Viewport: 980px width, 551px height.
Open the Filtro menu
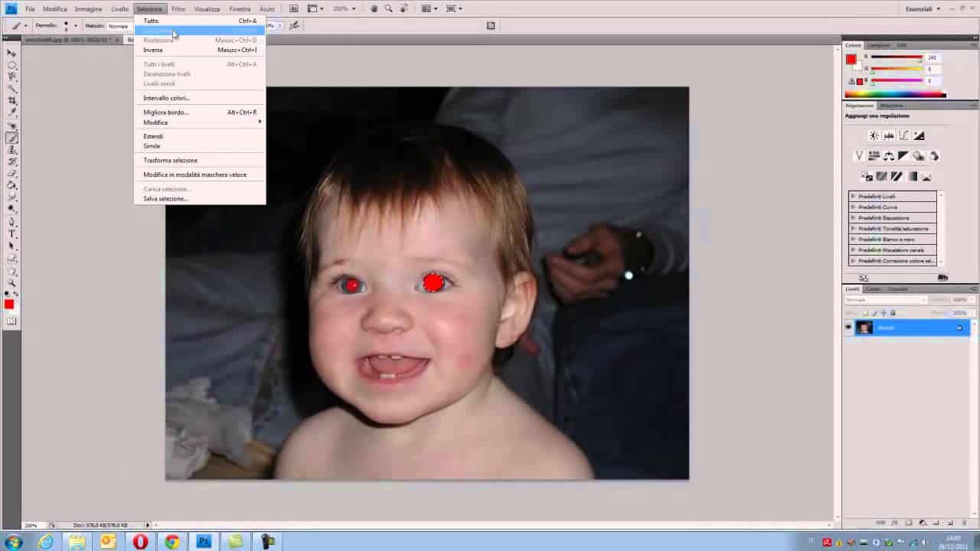pyautogui.click(x=178, y=8)
